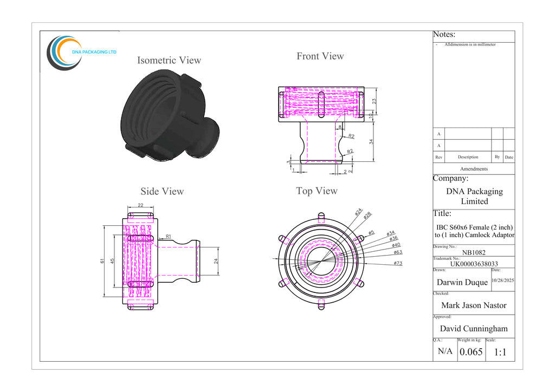This screenshot has height=392, width=555.
Task: Click the 23 dimension in Front View
Action: pyautogui.click(x=374, y=101)
